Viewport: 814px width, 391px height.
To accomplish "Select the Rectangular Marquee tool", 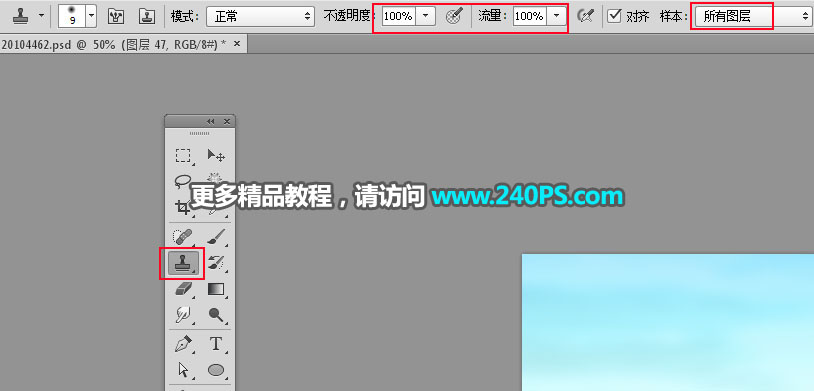I will click(x=183, y=155).
